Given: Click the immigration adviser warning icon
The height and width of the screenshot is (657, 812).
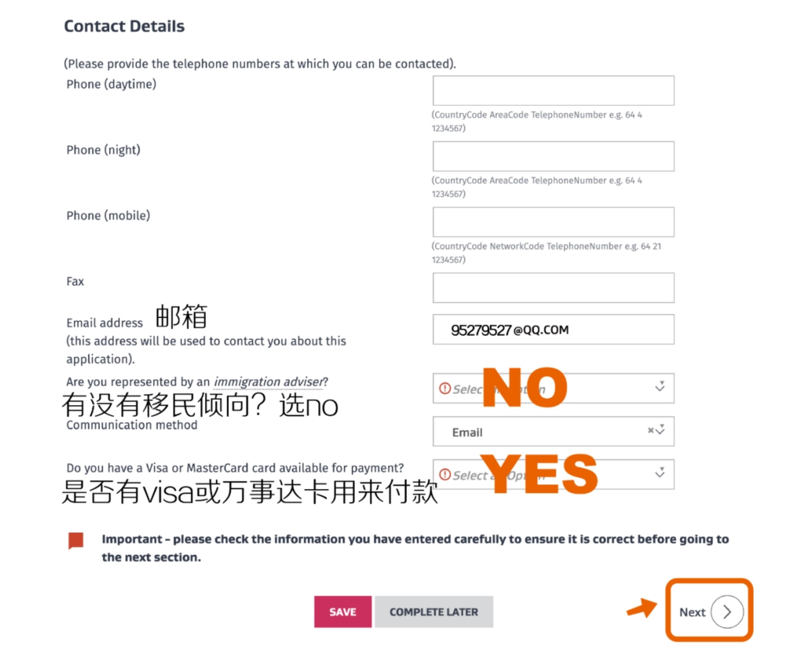Looking at the screenshot, I should pos(445,388).
